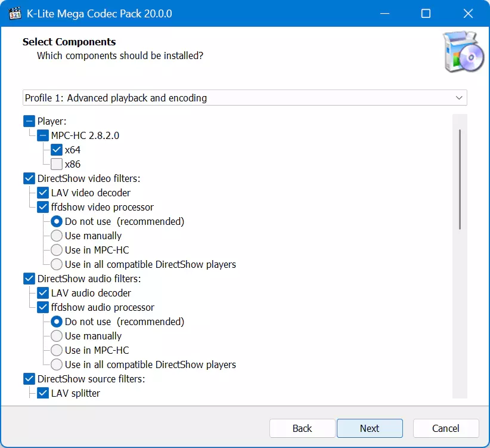
Task: Open the Profile 1 selection dropdown
Action: point(244,98)
